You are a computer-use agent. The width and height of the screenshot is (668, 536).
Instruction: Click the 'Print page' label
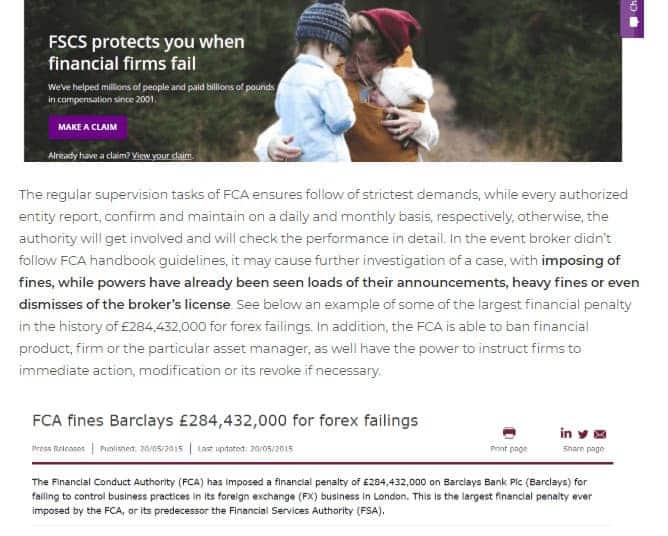508,449
